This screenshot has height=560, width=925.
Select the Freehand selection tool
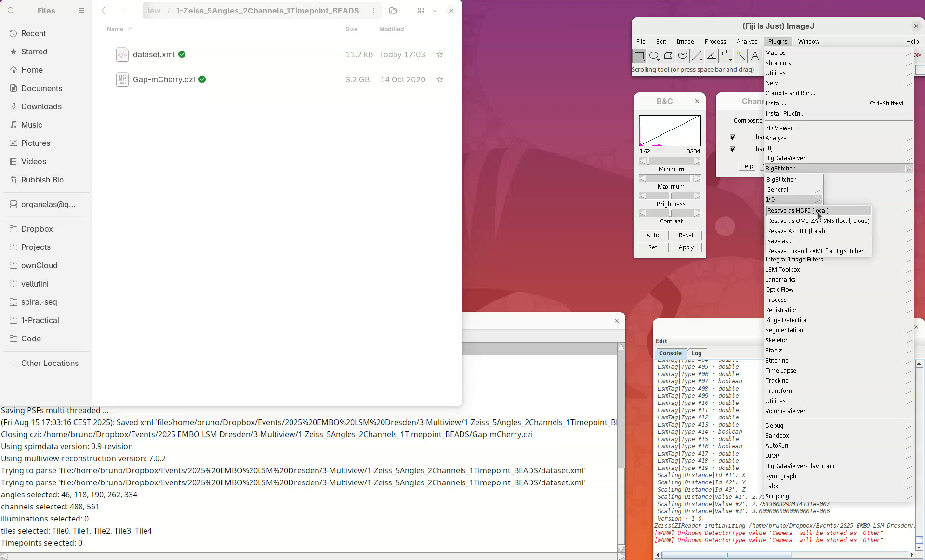pos(683,56)
